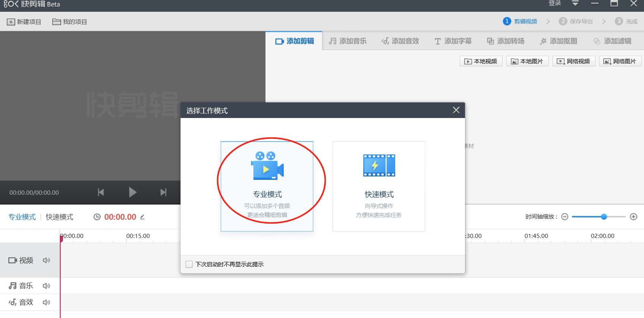Switch to 添加字幕 tab
Image resolution: width=644 pixels, height=318 pixels.
coord(453,41)
